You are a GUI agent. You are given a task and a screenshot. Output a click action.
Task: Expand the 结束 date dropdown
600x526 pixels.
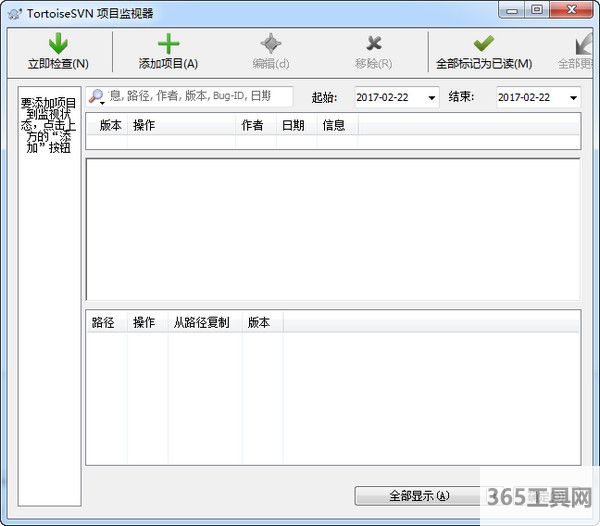click(573, 98)
